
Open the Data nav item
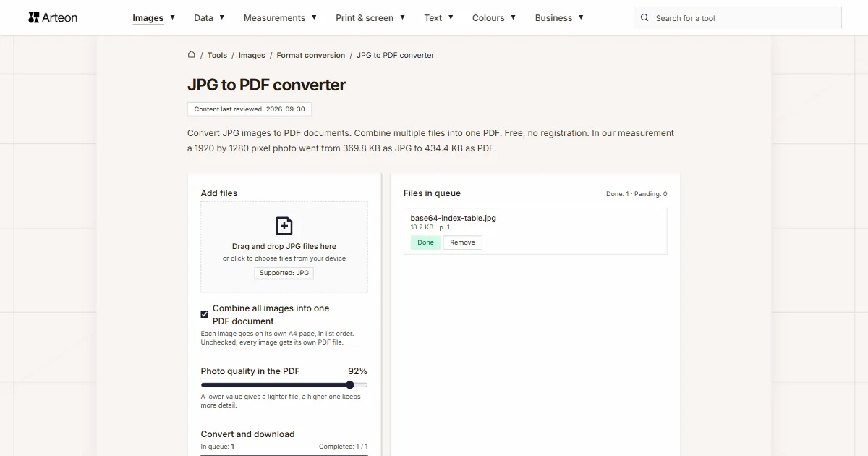[203, 18]
